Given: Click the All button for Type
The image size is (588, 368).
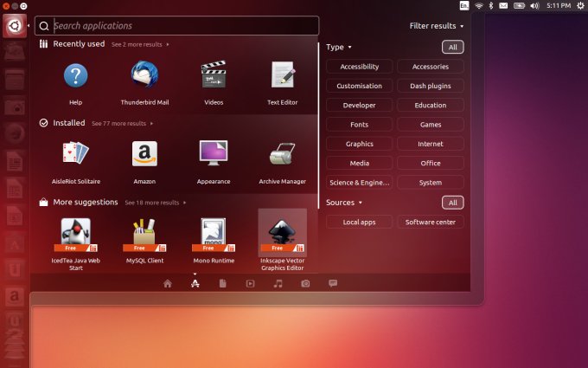Looking at the screenshot, I should (451, 47).
